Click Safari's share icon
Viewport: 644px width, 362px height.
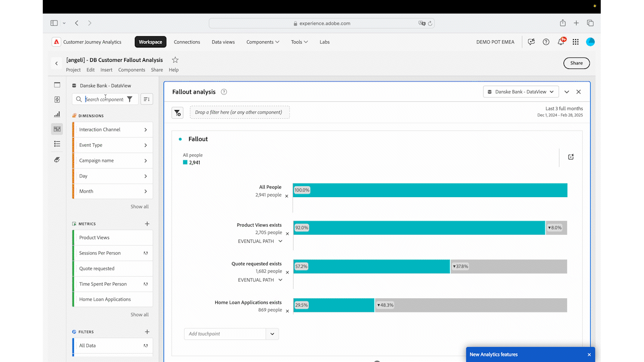tap(563, 23)
